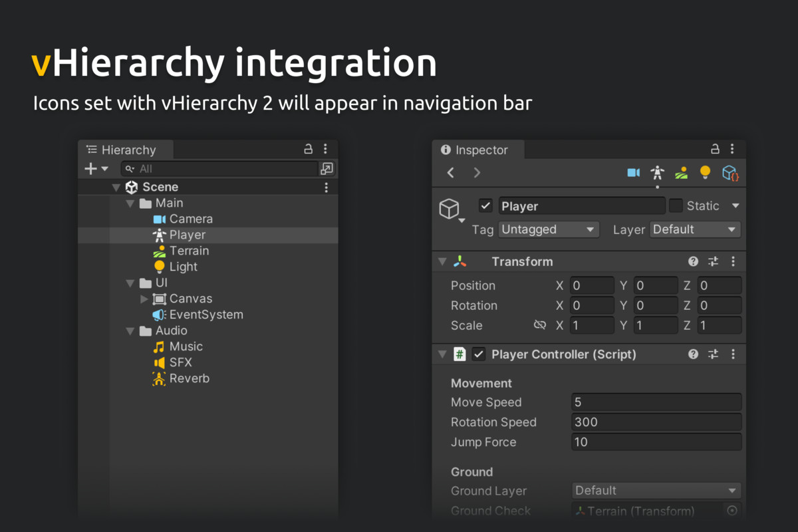Click the light bulb icon in Inspector navigation bar

[x=705, y=173]
